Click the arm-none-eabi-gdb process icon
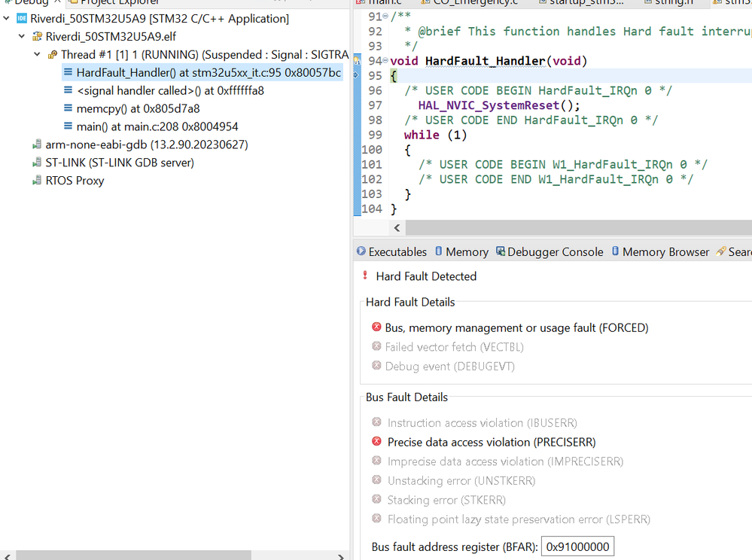The height and width of the screenshot is (560, 752). (x=36, y=145)
